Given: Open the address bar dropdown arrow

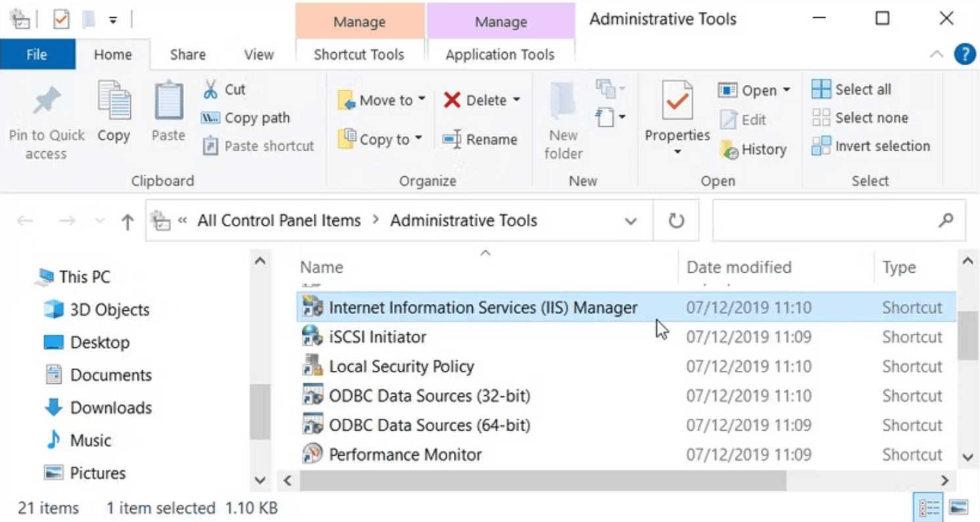Looking at the screenshot, I should pos(630,221).
